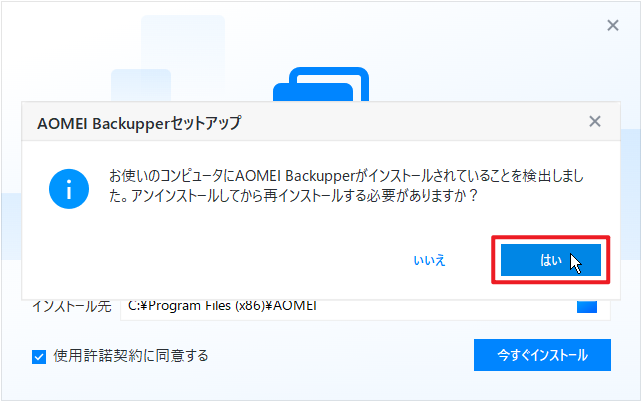
Task: Close the AOMEI Backupperセットアップ dialog
Action: [595, 121]
